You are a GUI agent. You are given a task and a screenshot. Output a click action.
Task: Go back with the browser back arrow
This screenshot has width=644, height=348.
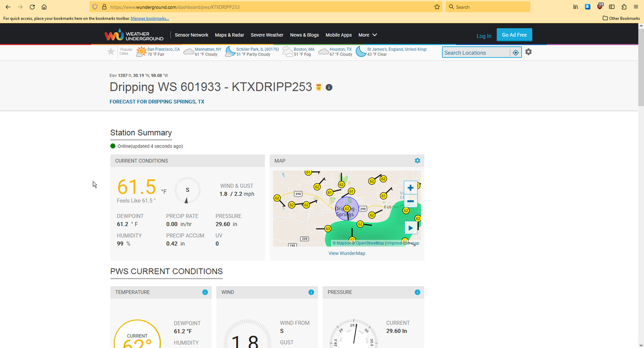(8, 7)
